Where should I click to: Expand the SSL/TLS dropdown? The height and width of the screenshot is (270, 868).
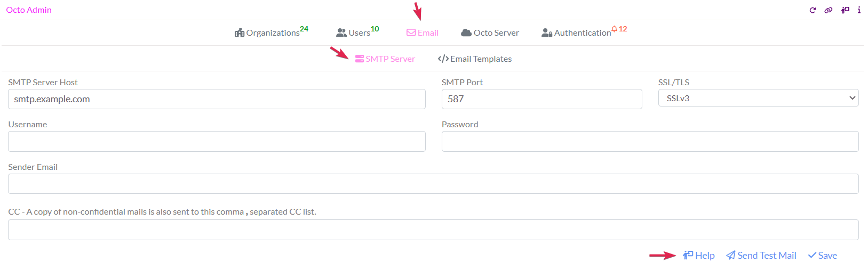pyautogui.click(x=758, y=98)
